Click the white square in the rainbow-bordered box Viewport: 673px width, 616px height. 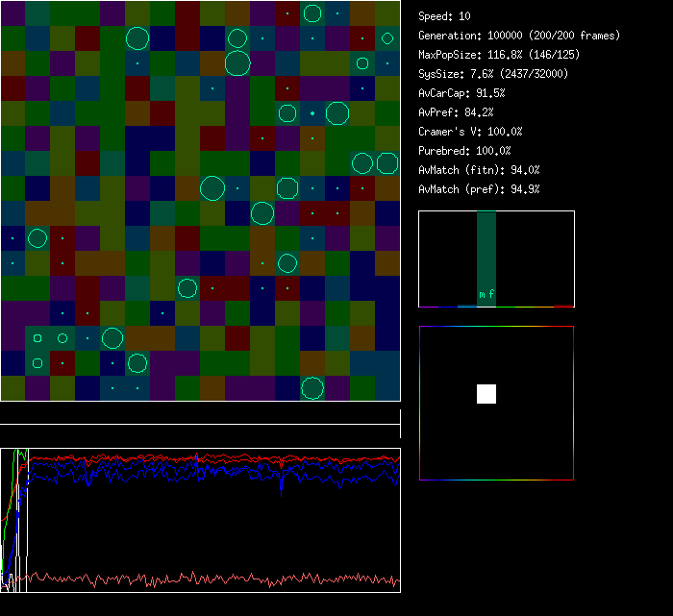pyautogui.click(x=486, y=394)
